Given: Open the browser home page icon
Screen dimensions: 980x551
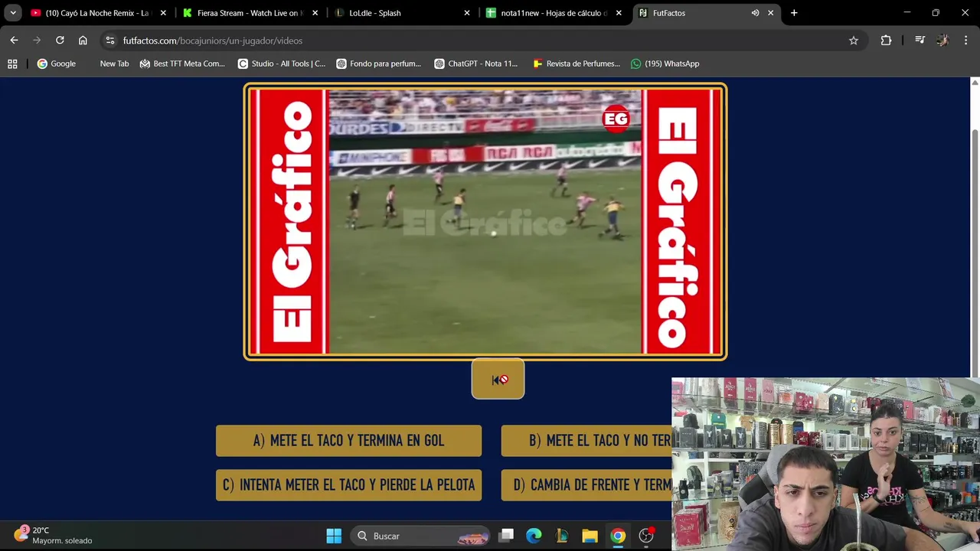Looking at the screenshot, I should pos(83,41).
